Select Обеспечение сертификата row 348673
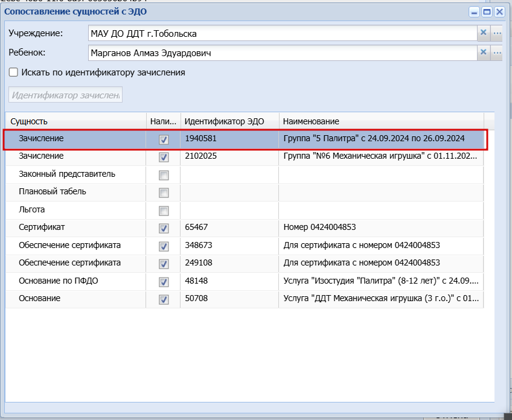The width and height of the screenshot is (512, 420). click(245, 246)
